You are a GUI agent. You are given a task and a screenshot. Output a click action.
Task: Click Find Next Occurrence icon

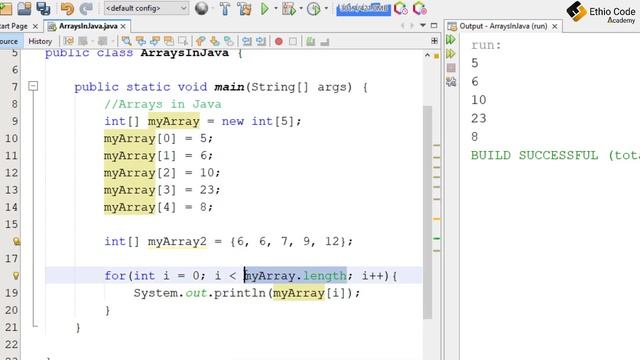coord(155,41)
